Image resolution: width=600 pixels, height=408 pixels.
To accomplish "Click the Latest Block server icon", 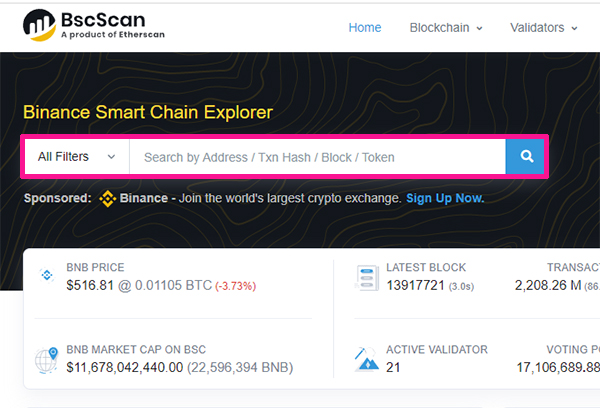I will pyautogui.click(x=366, y=277).
